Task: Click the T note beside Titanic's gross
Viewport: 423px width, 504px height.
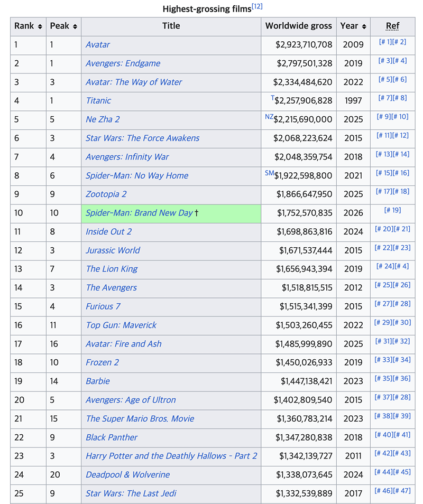Action: (272, 98)
